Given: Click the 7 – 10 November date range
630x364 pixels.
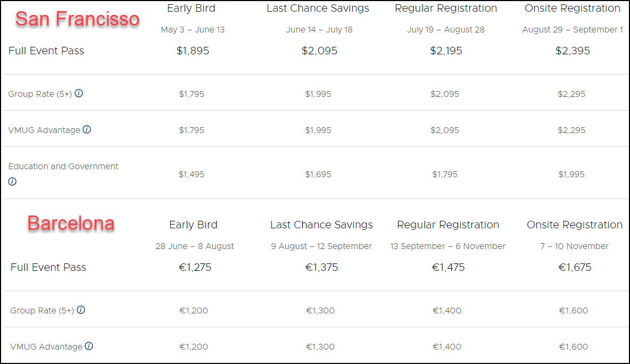Looking at the screenshot, I should (x=575, y=246).
